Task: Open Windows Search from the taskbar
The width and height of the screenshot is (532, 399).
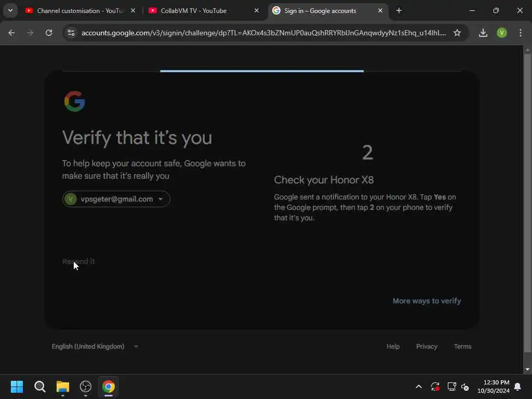Action: (x=39, y=387)
